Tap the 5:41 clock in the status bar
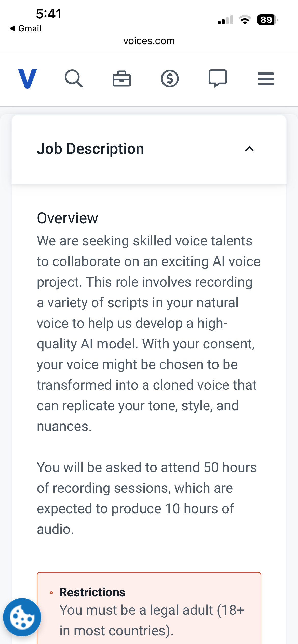The width and height of the screenshot is (298, 644). (49, 14)
